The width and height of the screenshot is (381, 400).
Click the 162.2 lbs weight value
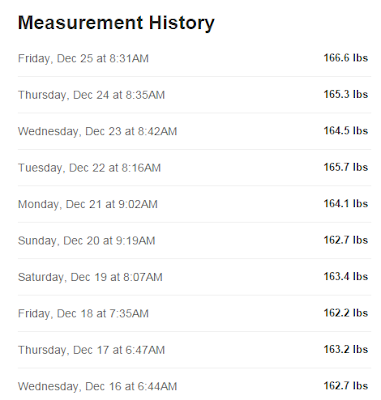tap(346, 313)
